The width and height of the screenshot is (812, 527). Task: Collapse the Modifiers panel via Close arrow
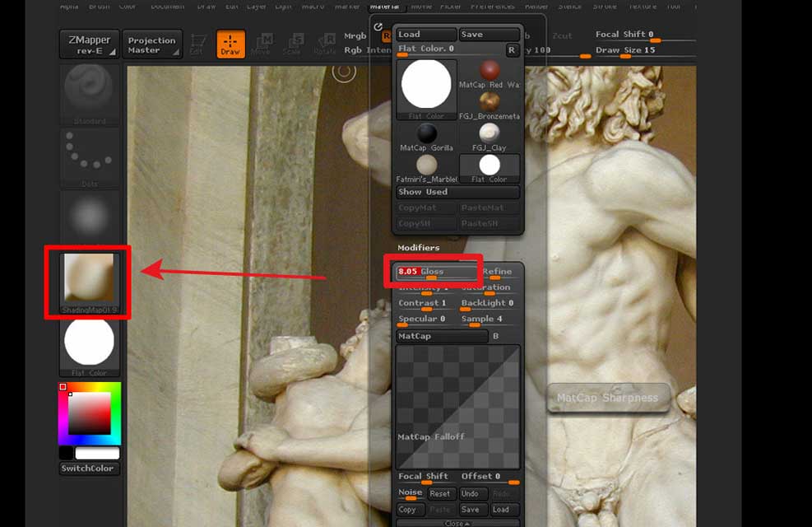(457, 522)
